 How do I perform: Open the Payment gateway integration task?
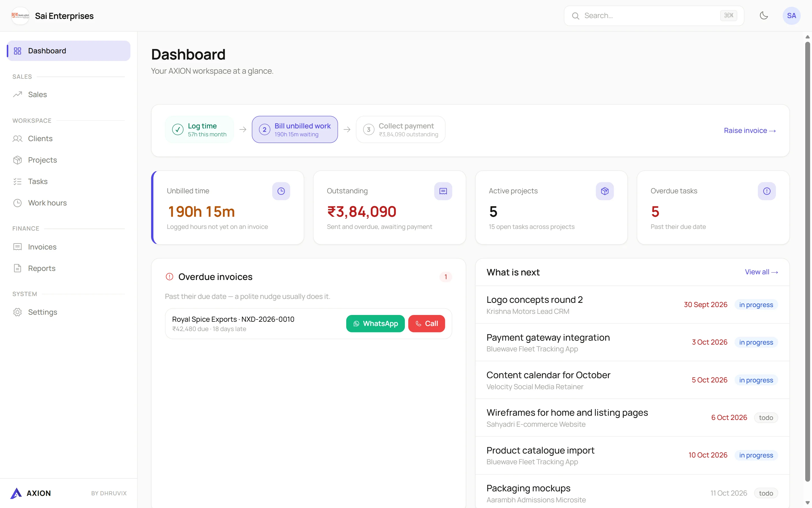(x=632, y=342)
